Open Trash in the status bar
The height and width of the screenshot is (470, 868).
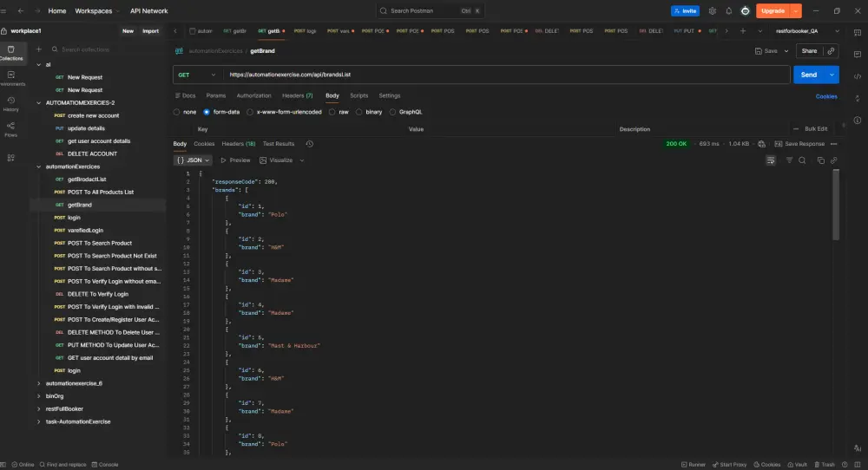coord(825,465)
